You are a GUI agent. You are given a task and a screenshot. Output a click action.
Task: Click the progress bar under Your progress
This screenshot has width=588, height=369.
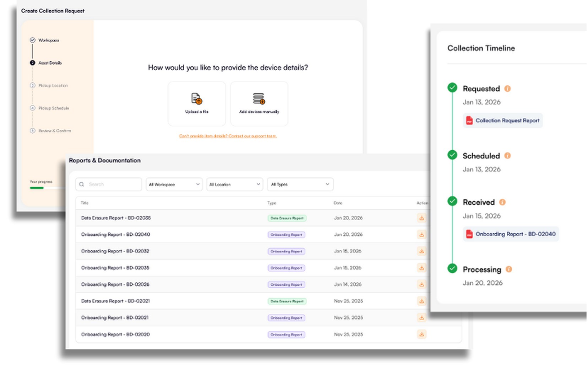[x=47, y=188]
